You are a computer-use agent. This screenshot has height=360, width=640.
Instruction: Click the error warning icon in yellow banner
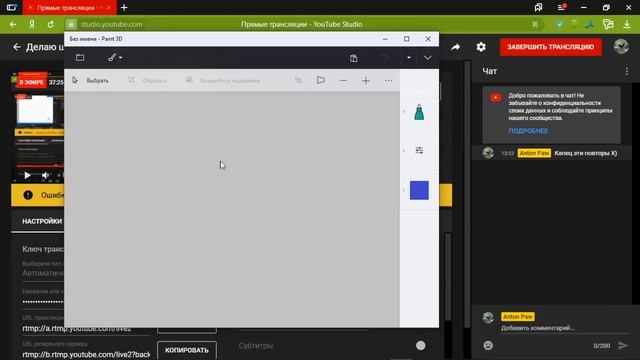(28, 195)
